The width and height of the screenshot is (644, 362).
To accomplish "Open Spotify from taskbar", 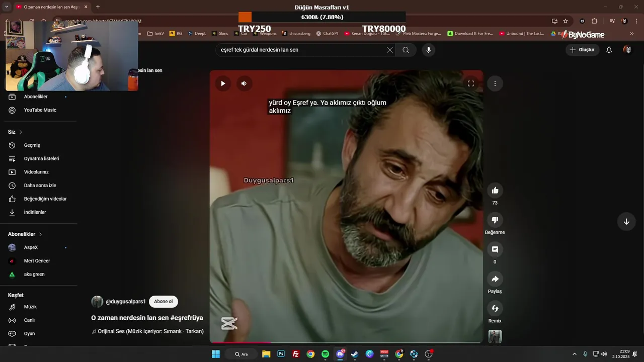I will (325, 354).
